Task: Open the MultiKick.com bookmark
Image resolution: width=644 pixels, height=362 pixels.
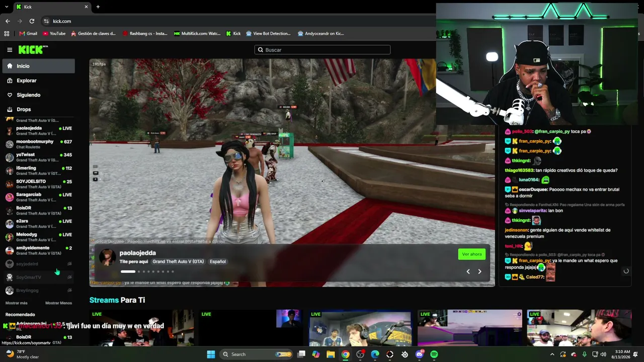Action: point(197,34)
